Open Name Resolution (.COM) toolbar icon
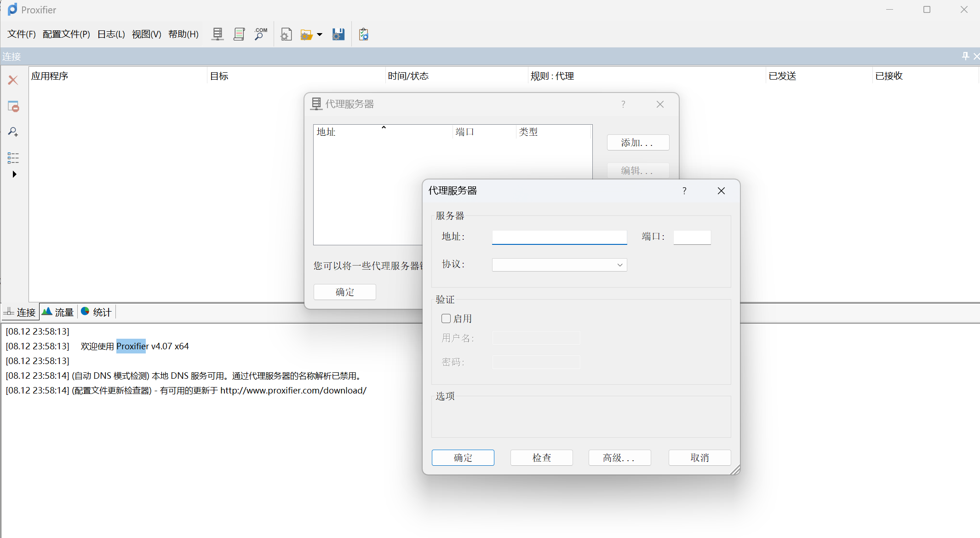The height and width of the screenshot is (538, 980). point(261,34)
